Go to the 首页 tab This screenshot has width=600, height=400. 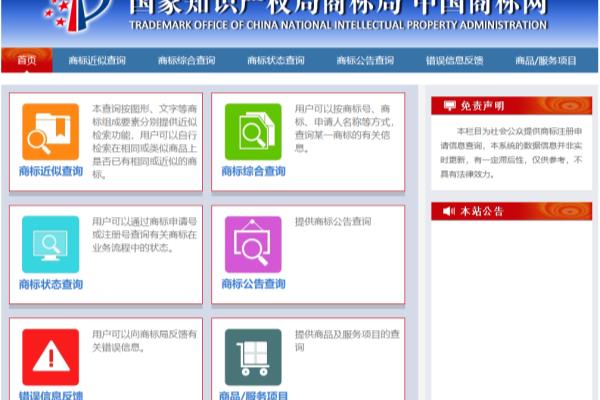click(x=27, y=60)
